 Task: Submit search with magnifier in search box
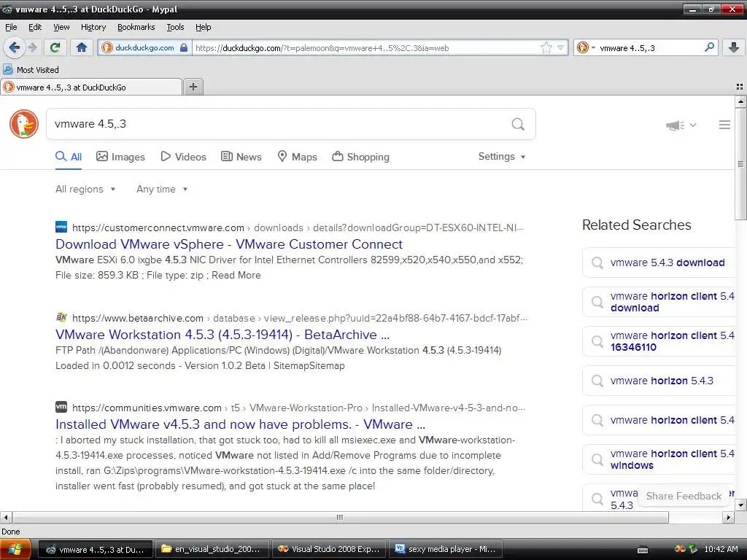[x=518, y=124]
